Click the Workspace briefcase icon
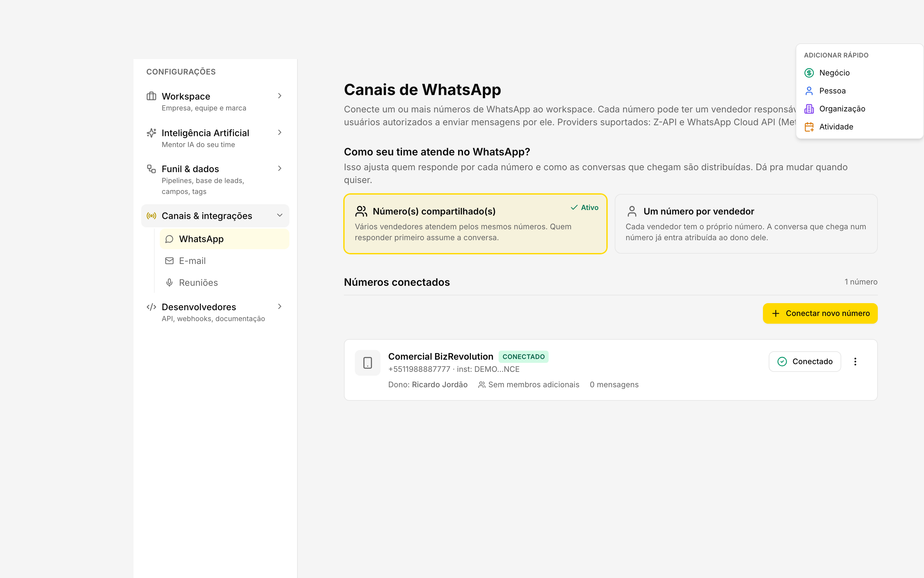Image resolution: width=924 pixels, height=578 pixels. [x=151, y=96]
